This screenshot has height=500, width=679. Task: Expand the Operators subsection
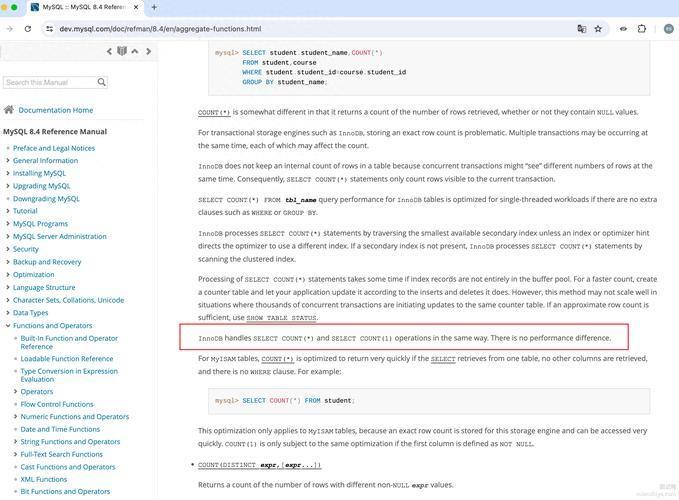pyautogui.click(x=15, y=391)
